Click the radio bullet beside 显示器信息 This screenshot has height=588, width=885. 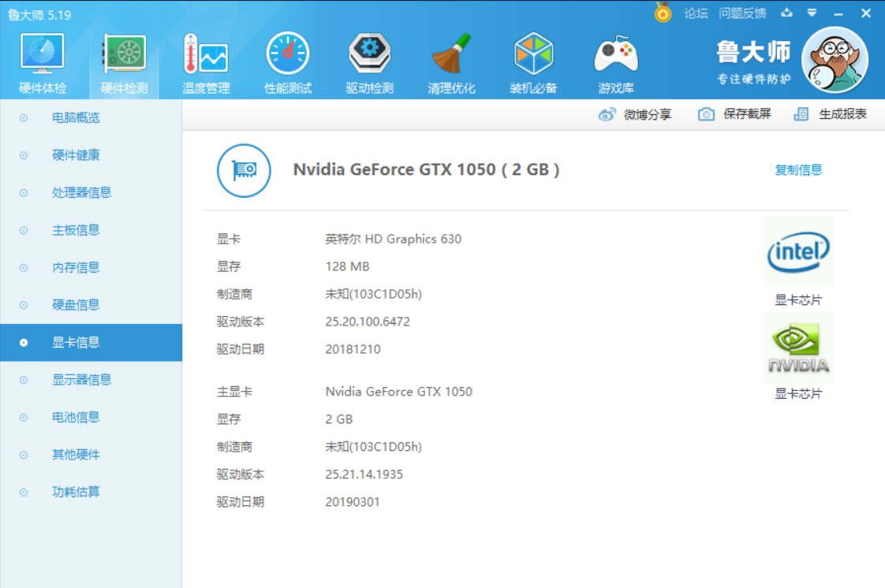(x=23, y=380)
